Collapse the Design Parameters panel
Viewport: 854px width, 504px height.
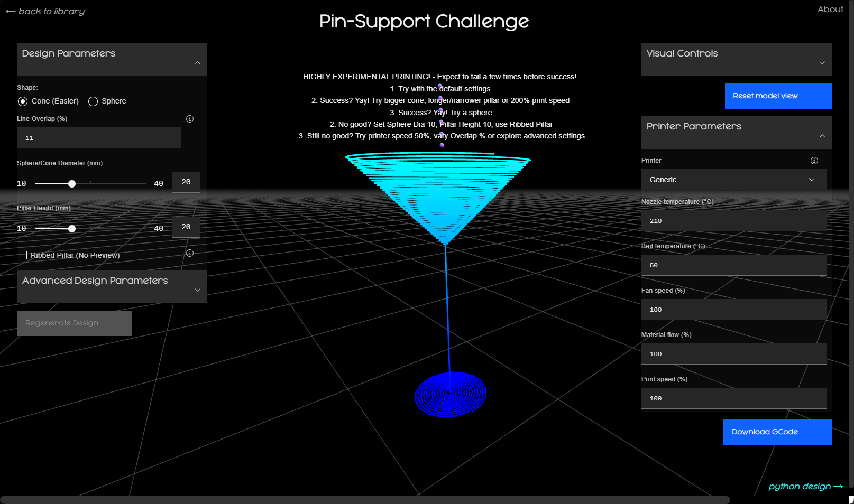click(198, 63)
